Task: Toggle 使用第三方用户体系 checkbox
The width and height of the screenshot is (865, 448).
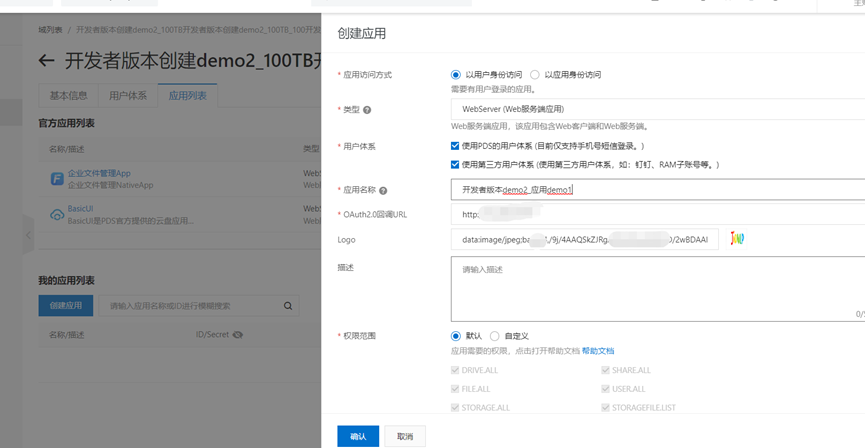Action: pyautogui.click(x=455, y=164)
